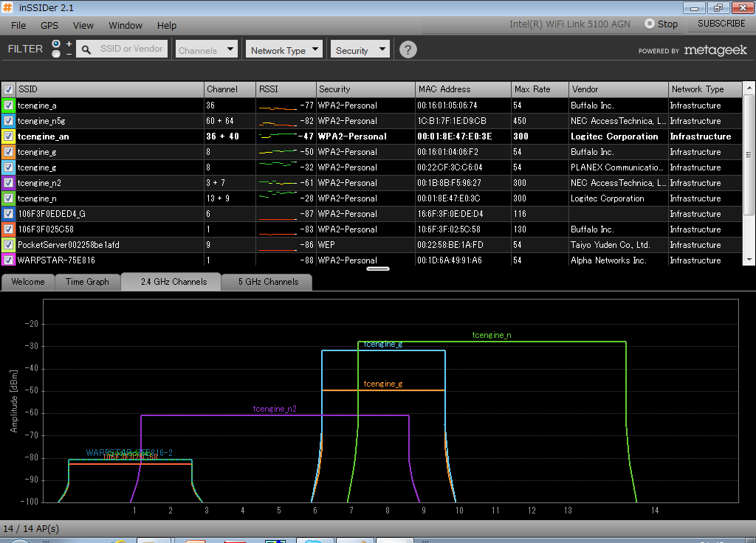Switch to the Welcome tab
Screen dimensions: 756x543
(28, 282)
